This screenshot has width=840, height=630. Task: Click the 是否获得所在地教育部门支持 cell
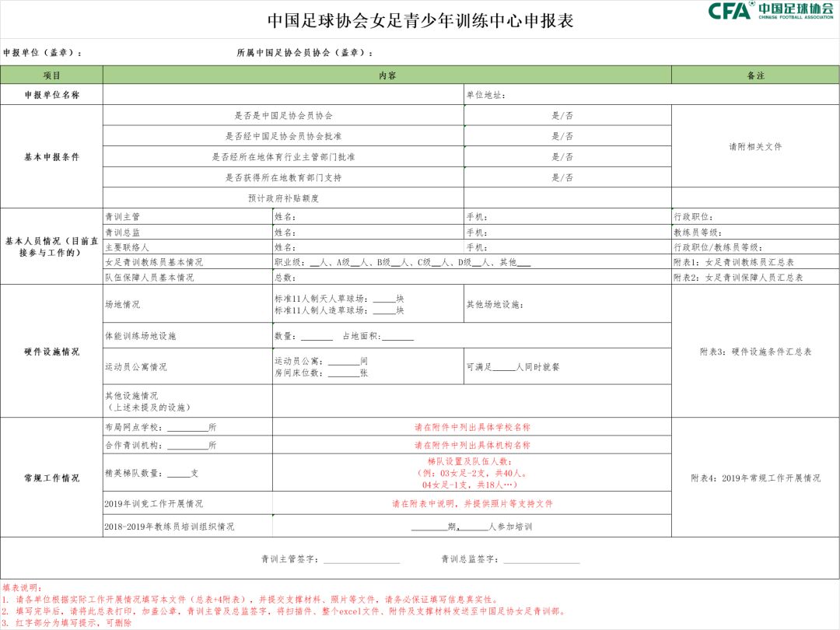point(283,177)
